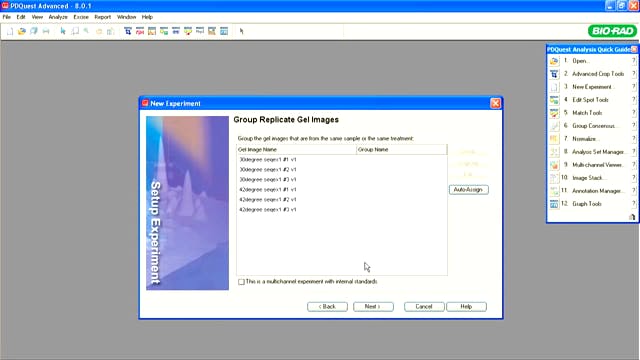Screen dimensions: 640x360
Task: Click Annotation Manager icon in Quick Guide
Action: [x=554, y=191]
